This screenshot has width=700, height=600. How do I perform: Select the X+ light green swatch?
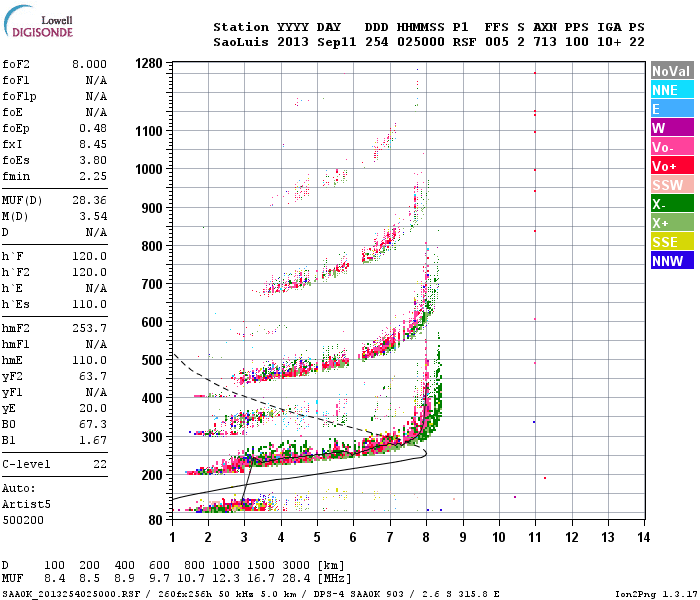(672, 222)
